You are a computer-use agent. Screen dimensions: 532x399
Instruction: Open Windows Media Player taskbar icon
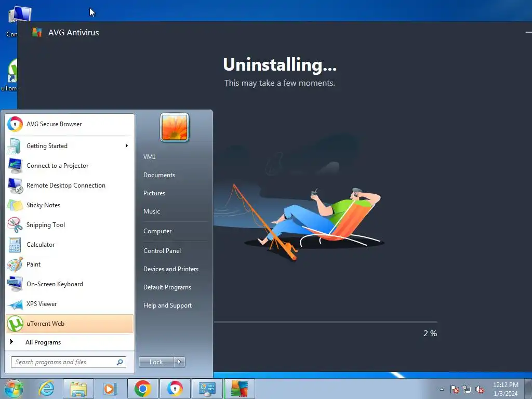click(110, 389)
